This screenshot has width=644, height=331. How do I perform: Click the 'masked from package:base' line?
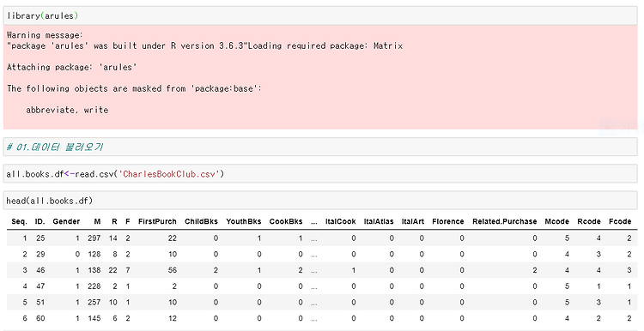pyautogui.click(x=134, y=88)
